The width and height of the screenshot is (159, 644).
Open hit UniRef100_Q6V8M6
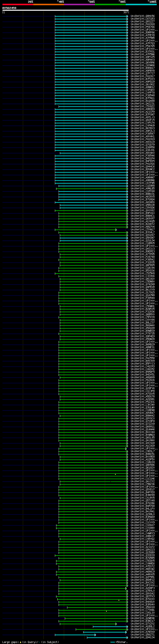(x=143, y=63)
